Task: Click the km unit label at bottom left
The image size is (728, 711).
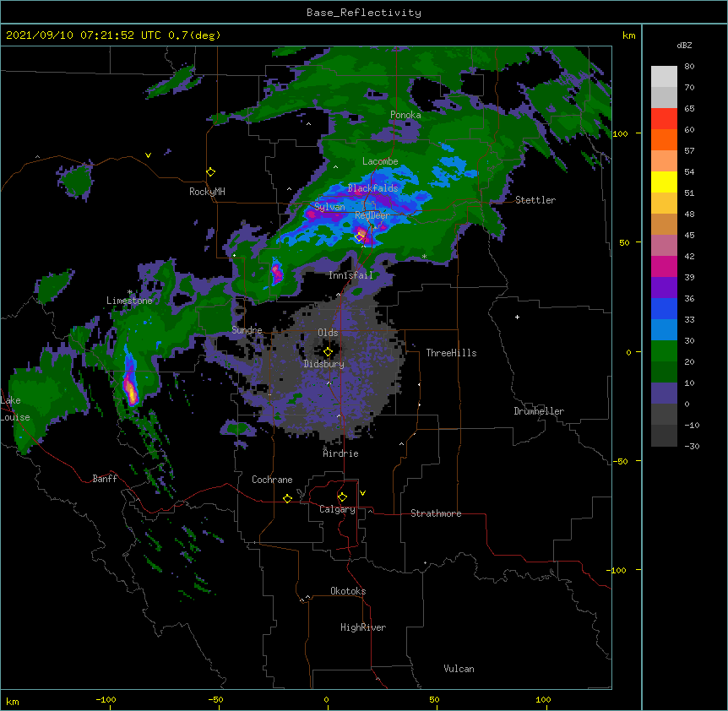Action: coord(13,702)
